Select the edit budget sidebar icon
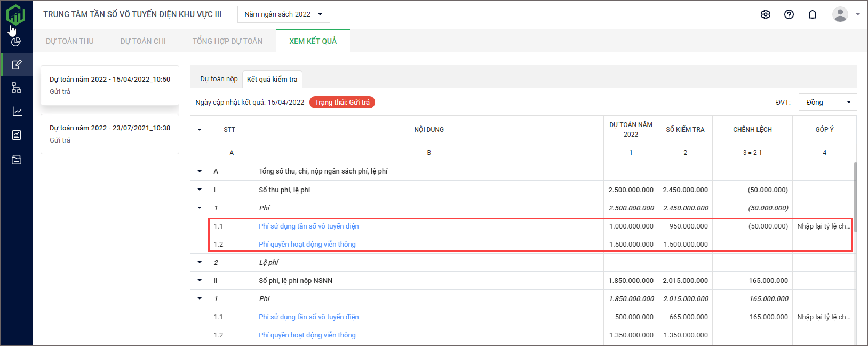This screenshot has width=868, height=346. click(17, 65)
